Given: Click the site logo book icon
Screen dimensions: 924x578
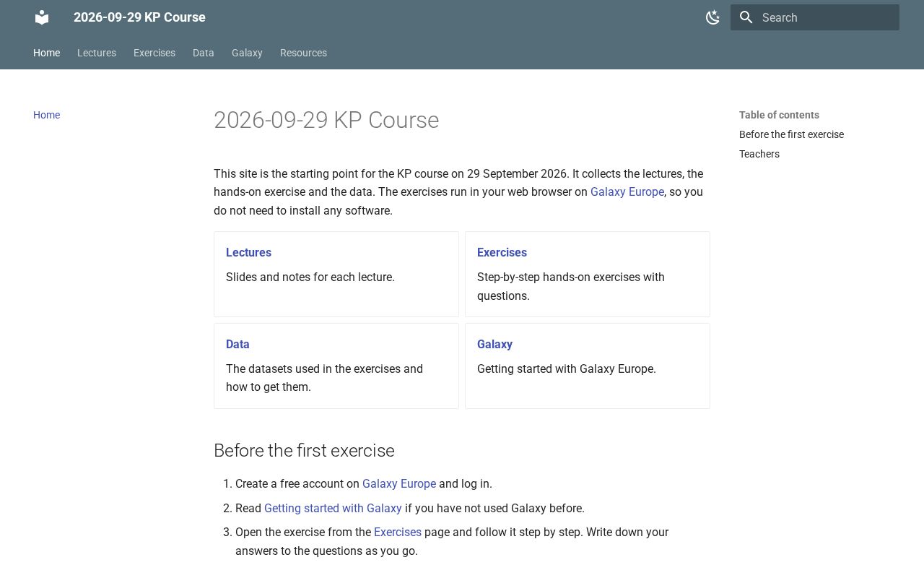Looking at the screenshot, I should pos(42,17).
